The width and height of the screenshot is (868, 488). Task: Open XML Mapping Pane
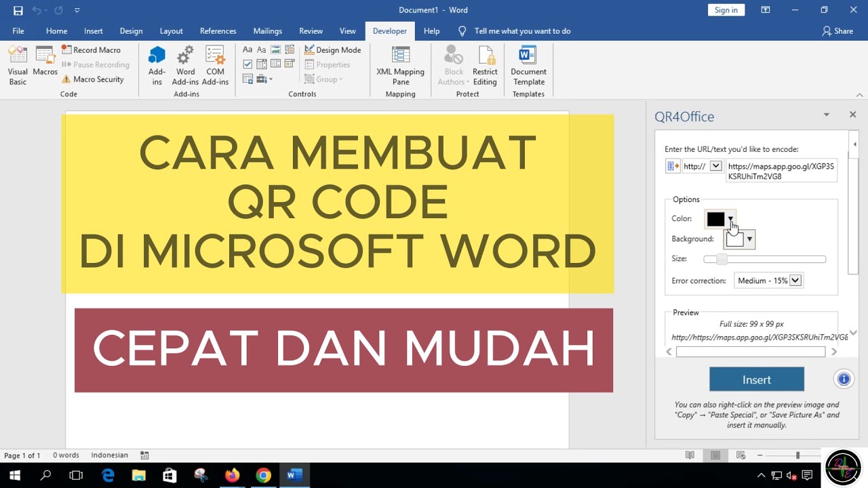pos(400,66)
